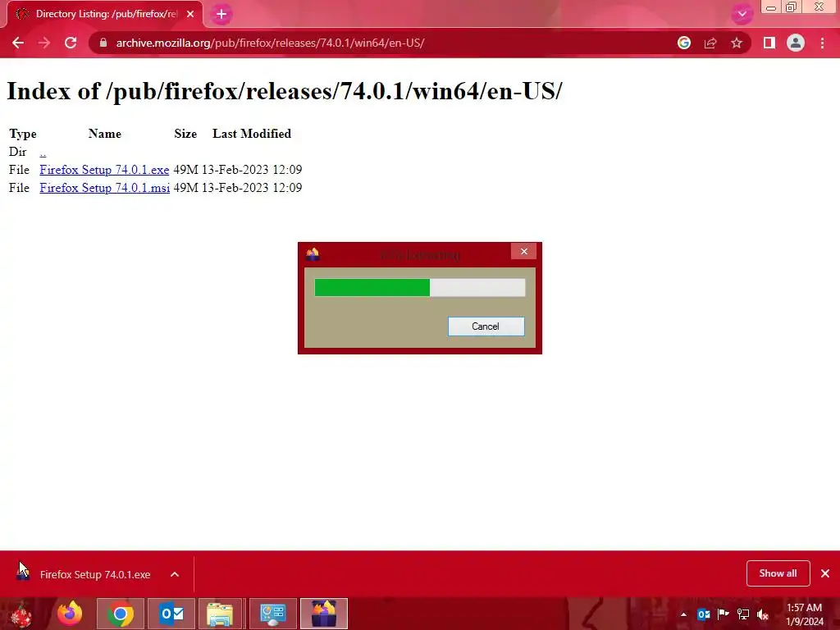Click the 'Last Modified' column header
This screenshot has width=840, height=630.
coord(252,134)
